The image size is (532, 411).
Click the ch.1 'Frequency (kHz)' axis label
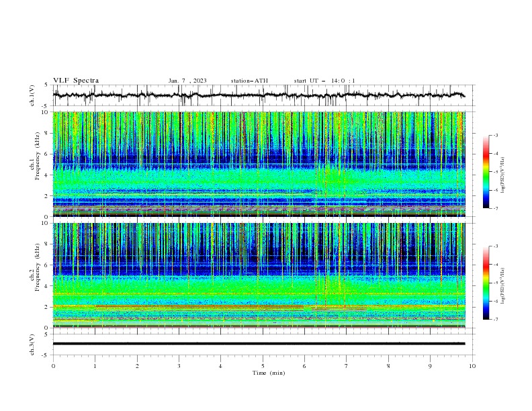click(37, 154)
